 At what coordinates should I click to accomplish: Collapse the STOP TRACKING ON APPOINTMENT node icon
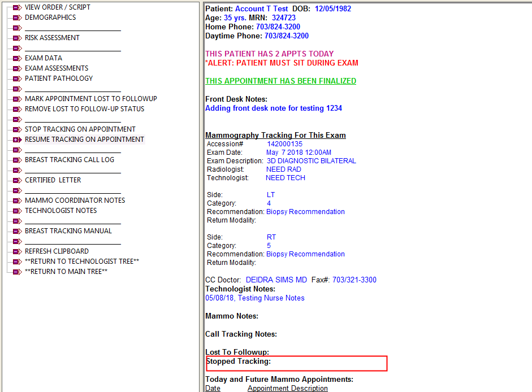point(16,129)
